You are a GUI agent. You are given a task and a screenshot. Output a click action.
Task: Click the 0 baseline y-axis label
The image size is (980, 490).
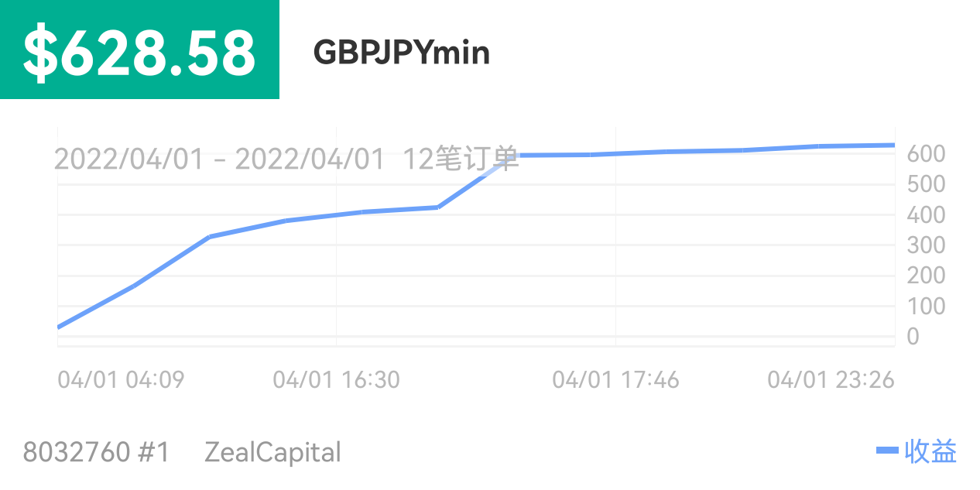(913, 337)
